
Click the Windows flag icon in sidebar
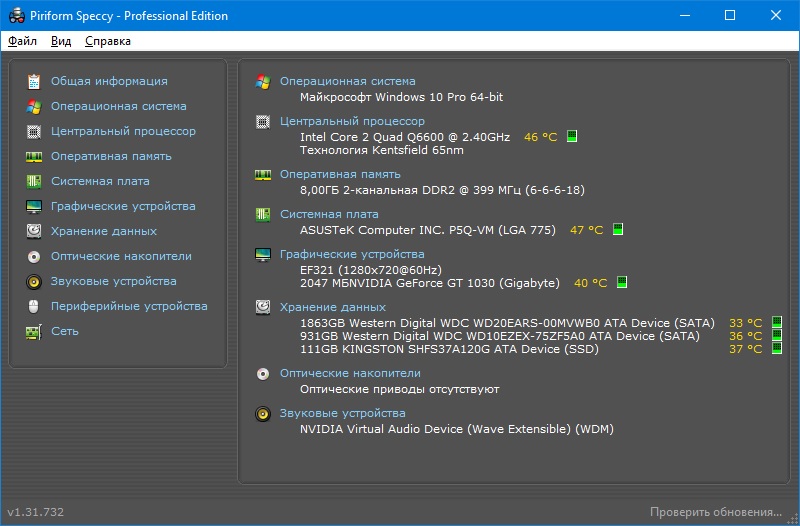(x=34, y=107)
